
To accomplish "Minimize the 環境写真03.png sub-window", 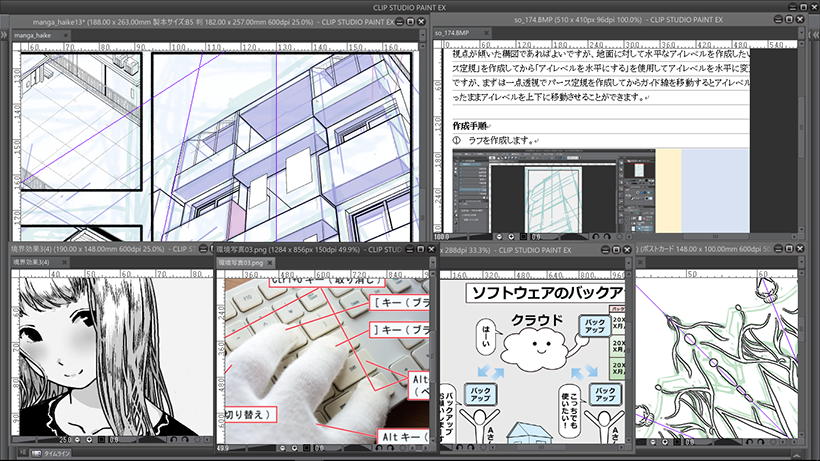I will (x=410, y=249).
